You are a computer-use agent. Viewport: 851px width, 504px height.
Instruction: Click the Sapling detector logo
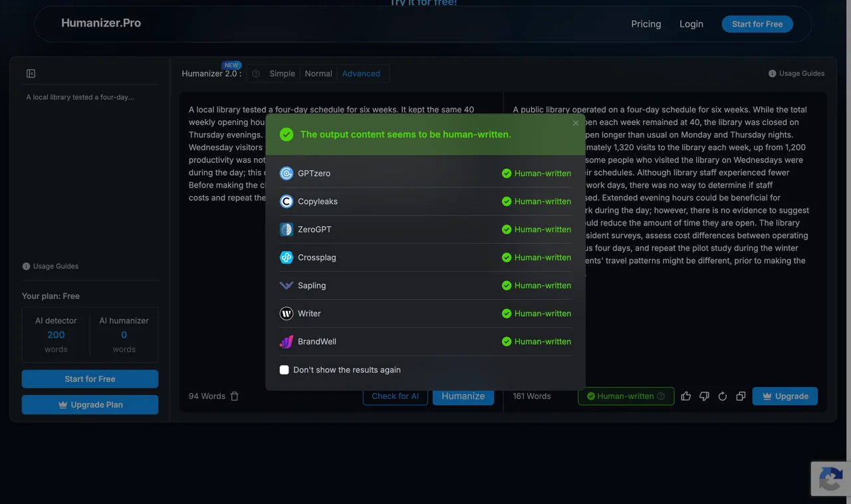point(287,285)
